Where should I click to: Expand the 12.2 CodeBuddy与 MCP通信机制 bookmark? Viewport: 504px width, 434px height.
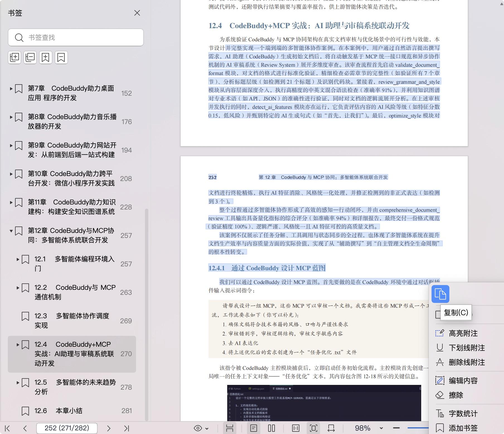(x=18, y=288)
